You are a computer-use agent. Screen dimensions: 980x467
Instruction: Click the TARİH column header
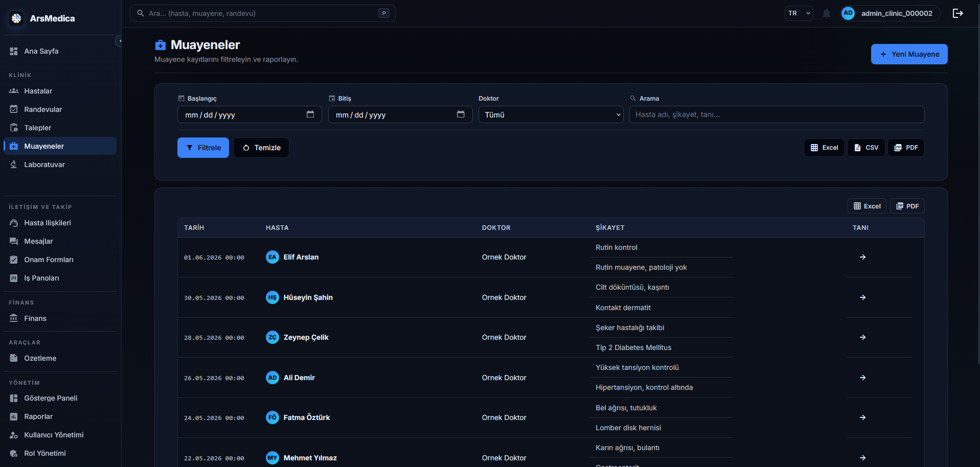pos(194,228)
